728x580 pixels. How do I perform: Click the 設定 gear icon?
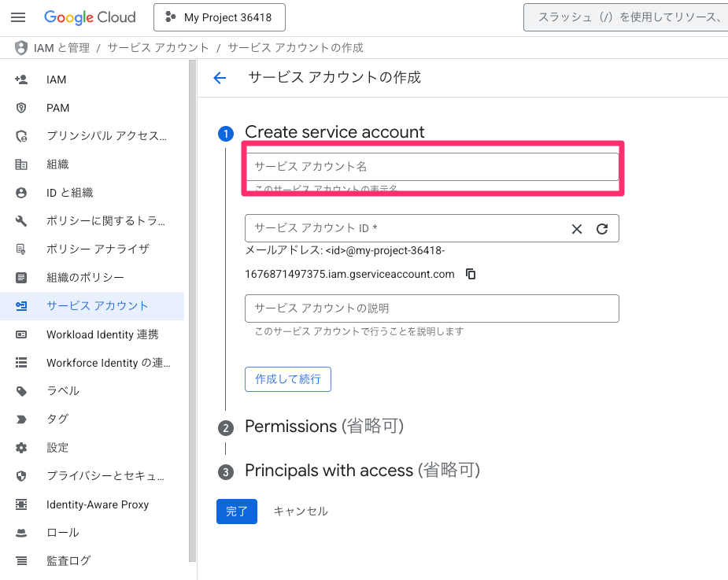pyautogui.click(x=21, y=448)
